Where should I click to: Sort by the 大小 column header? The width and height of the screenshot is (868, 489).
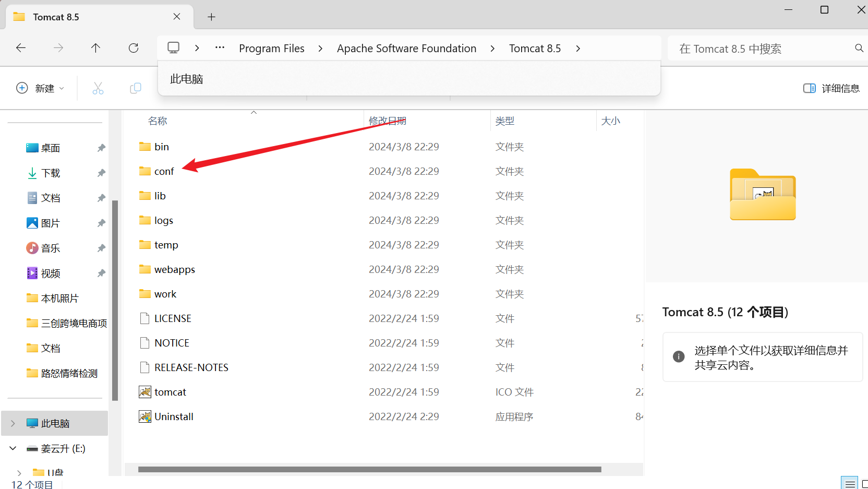coord(611,121)
